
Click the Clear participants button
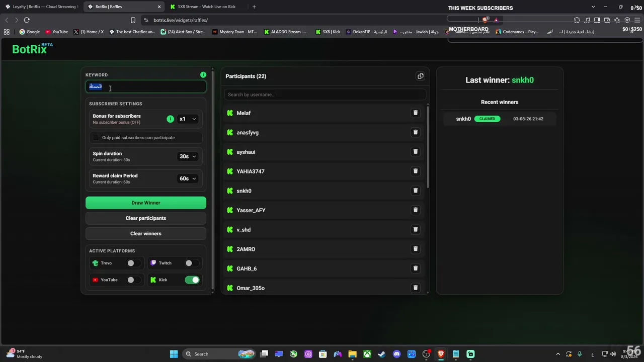[146, 218]
